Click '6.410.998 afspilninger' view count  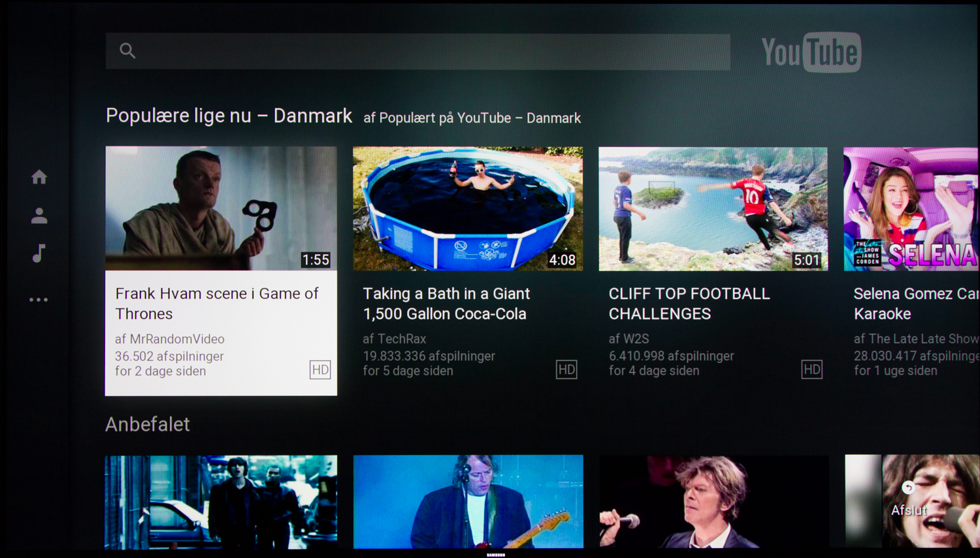tap(671, 356)
